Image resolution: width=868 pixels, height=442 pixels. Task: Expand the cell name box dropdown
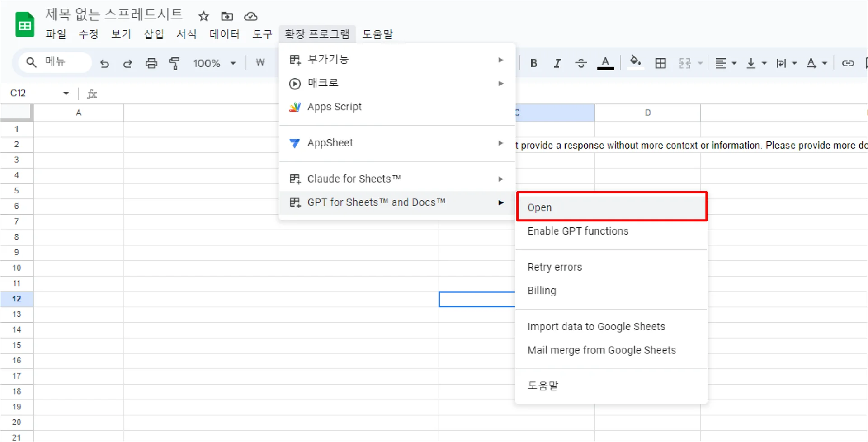66,94
